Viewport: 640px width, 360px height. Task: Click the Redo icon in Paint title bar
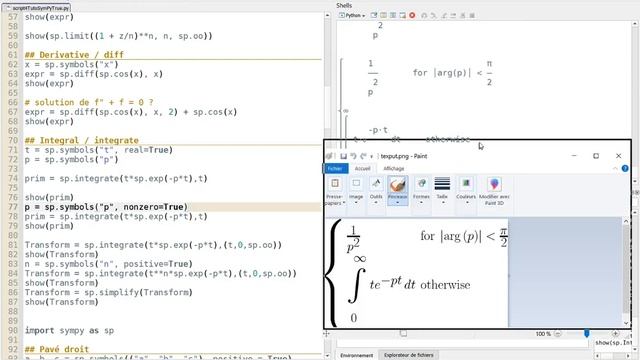coord(363,156)
